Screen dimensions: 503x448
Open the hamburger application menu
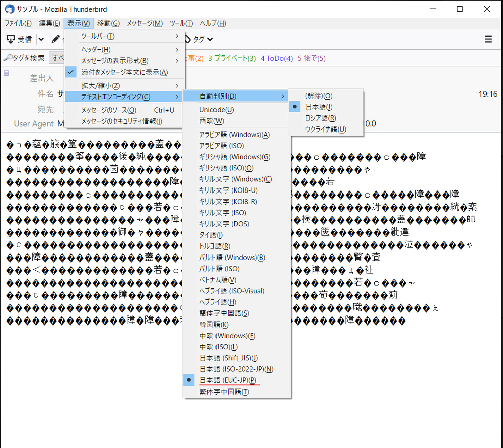(x=488, y=39)
